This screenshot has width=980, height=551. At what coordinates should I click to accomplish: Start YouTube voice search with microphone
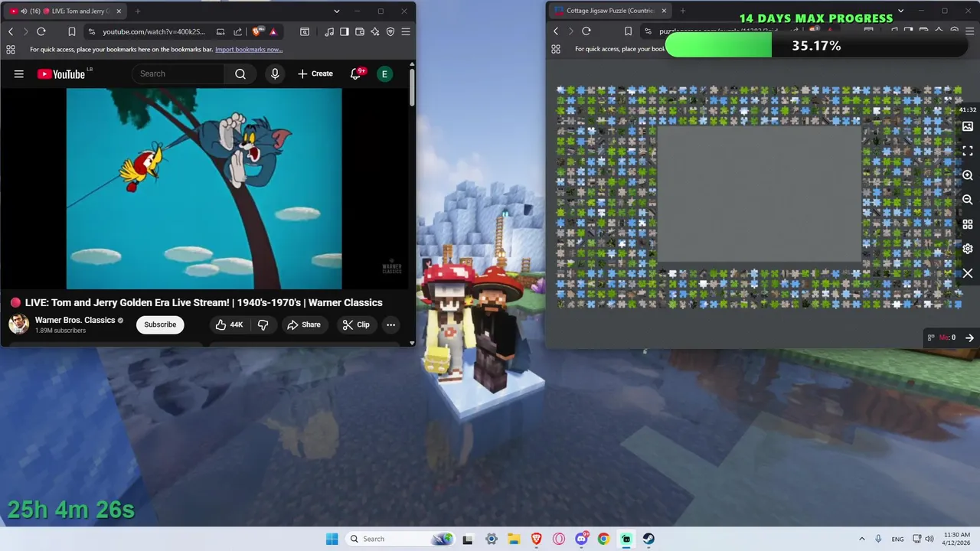[x=275, y=73]
